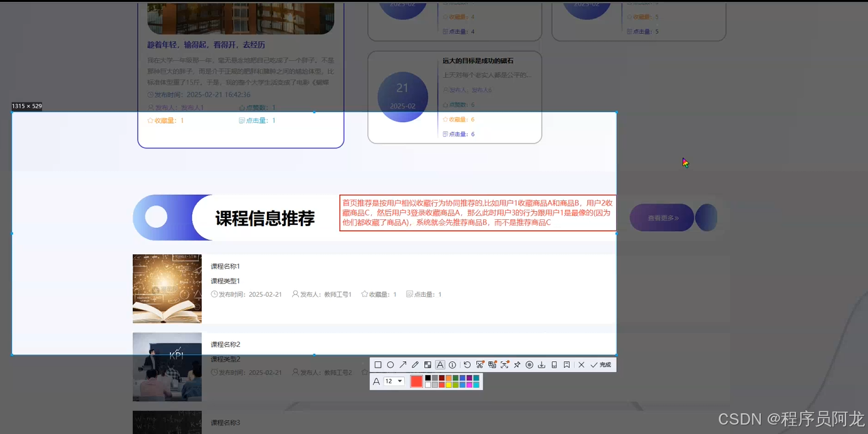Select the pencil freehand tool
This screenshot has height=434, width=868.
point(415,364)
